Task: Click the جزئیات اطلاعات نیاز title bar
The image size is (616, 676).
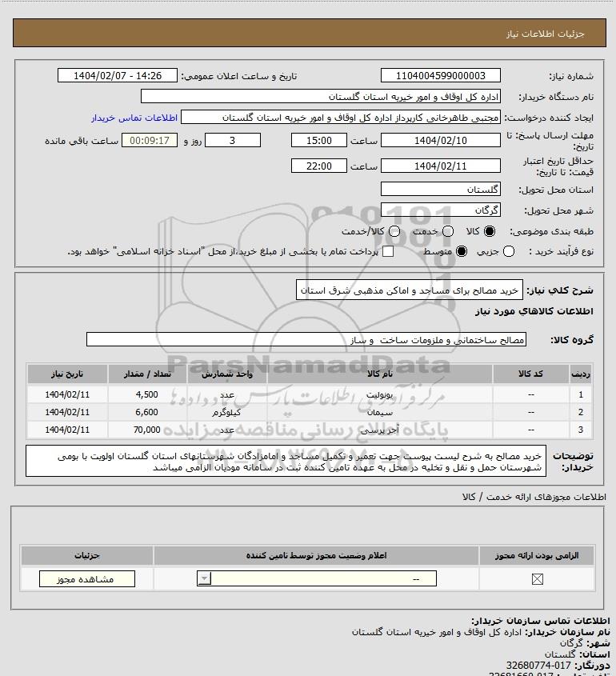Action: [310, 33]
